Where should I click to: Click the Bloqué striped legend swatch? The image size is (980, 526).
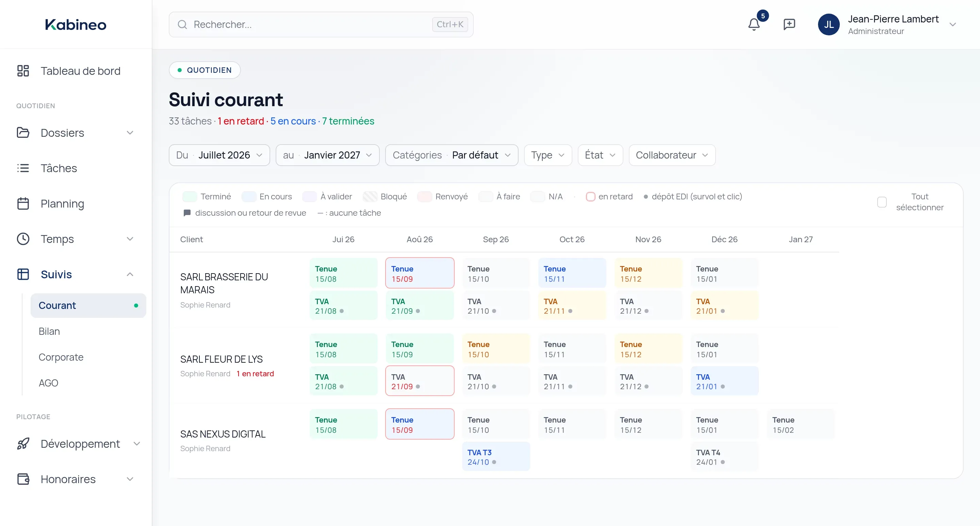(370, 197)
